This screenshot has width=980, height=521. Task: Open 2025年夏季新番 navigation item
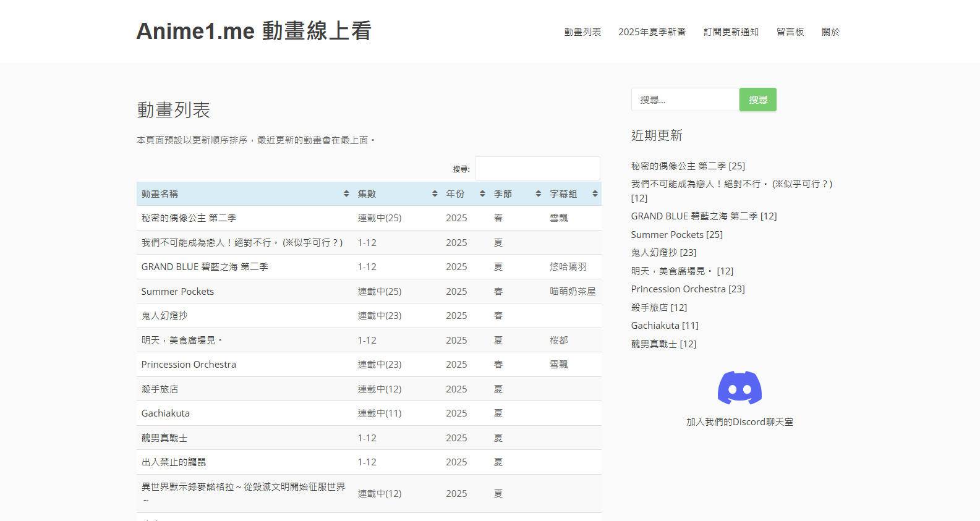[x=652, y=32]
